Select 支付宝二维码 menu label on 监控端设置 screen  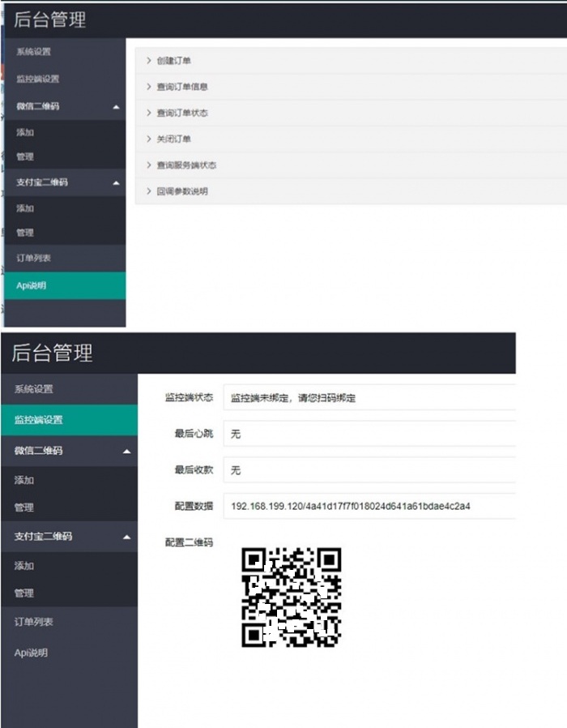coord(43,536)
